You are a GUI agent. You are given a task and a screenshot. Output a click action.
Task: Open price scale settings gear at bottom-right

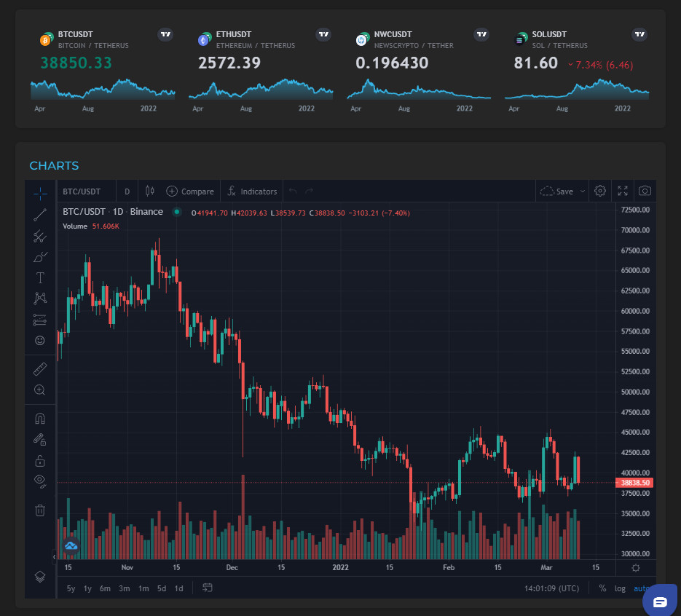[x=636, y=568]
